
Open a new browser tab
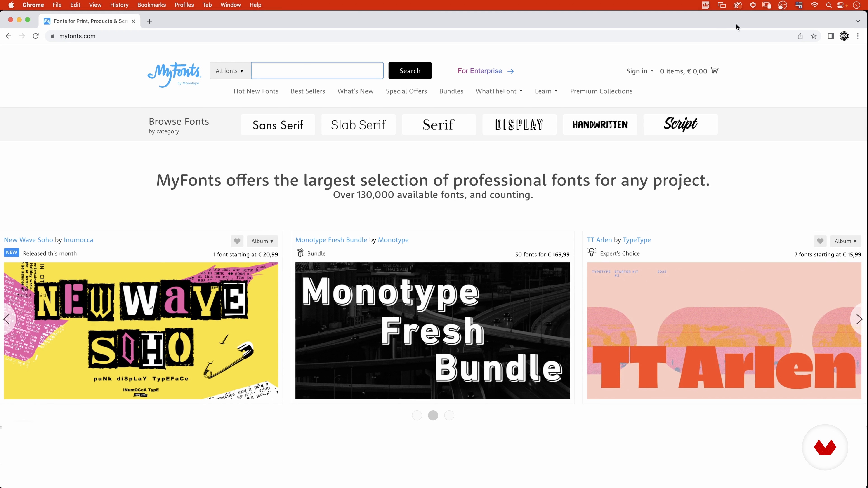click(x=150, y=21)
